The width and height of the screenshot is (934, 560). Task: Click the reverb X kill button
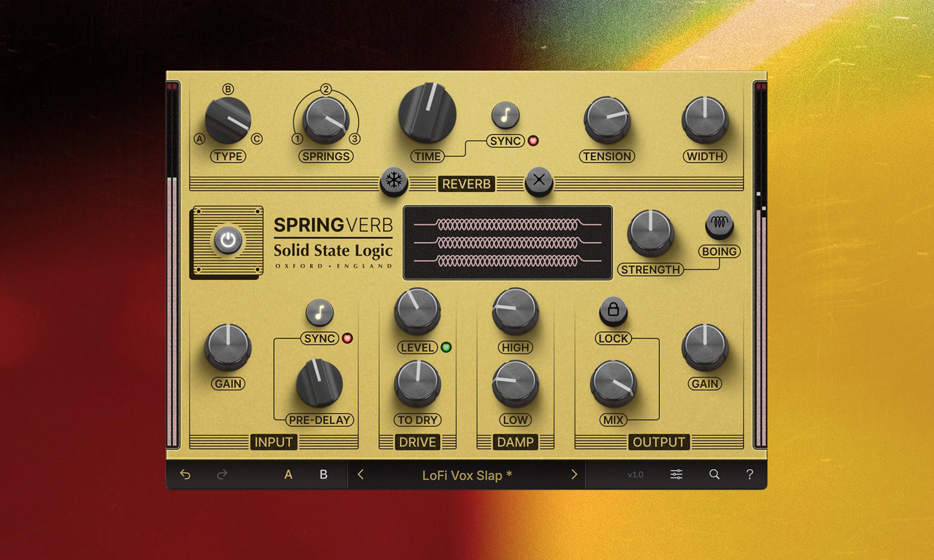click(539, 180)
